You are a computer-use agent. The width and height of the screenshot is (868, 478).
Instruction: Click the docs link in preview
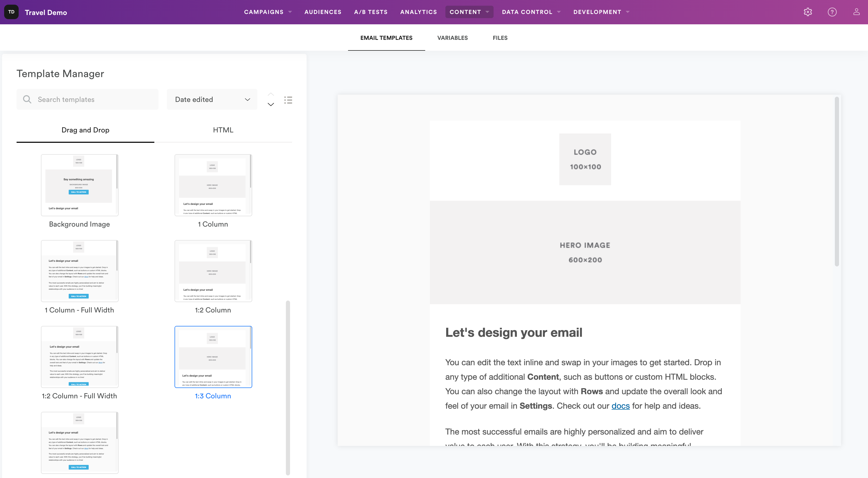tap(620, 406)
